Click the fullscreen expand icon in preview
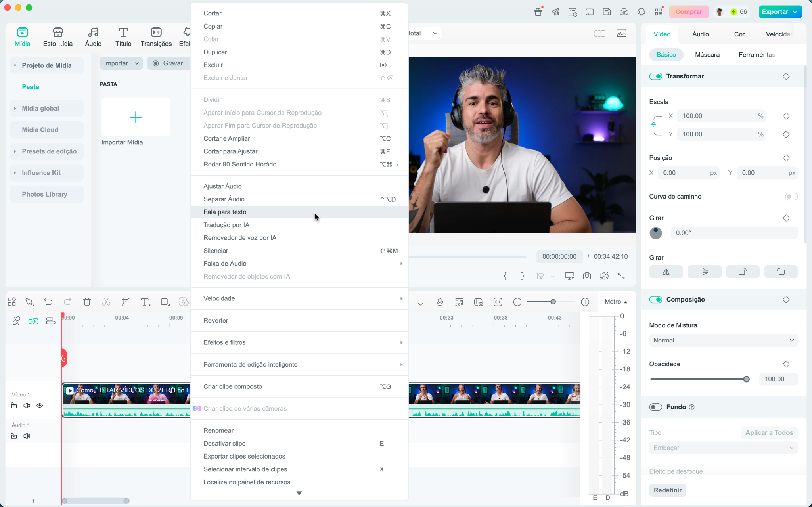The width and height of the screenshot is (812, 507). click(621, 276)
